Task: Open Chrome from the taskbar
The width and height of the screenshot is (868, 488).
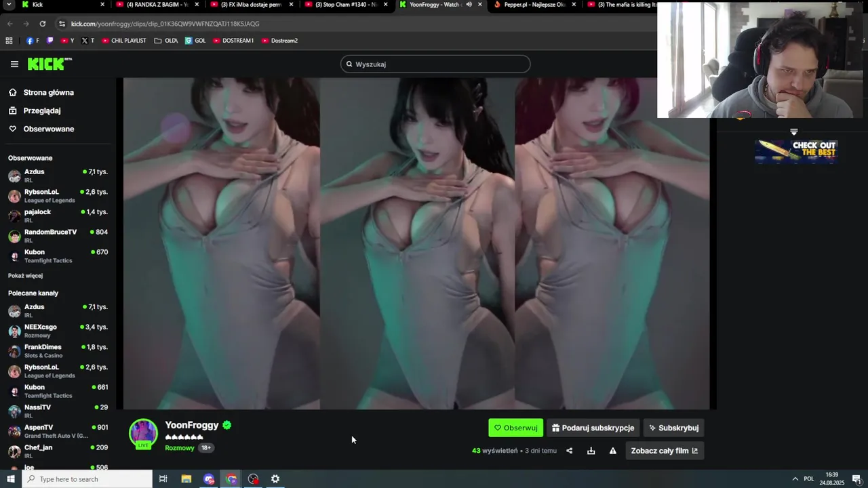Action: click(231, 479)
